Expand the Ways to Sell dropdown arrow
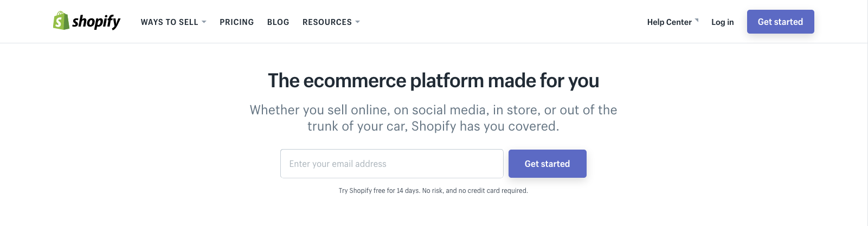 [x=204, y=22]
